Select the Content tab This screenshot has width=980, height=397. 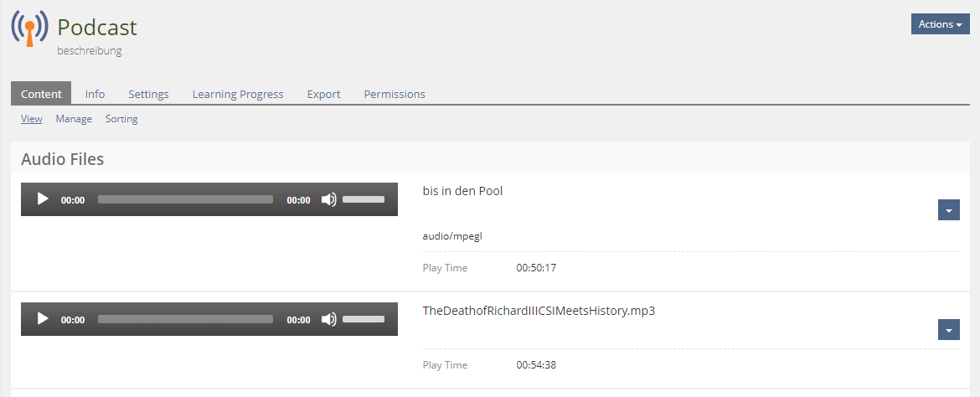(x=41, y=94)
